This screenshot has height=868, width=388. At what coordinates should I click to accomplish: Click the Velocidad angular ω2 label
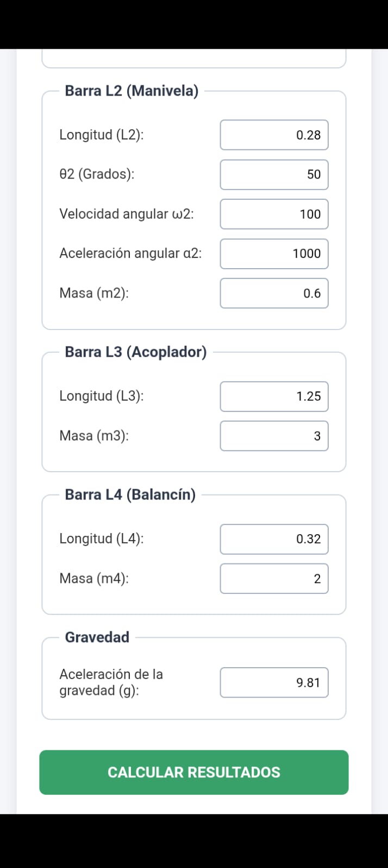coord(127,214)
